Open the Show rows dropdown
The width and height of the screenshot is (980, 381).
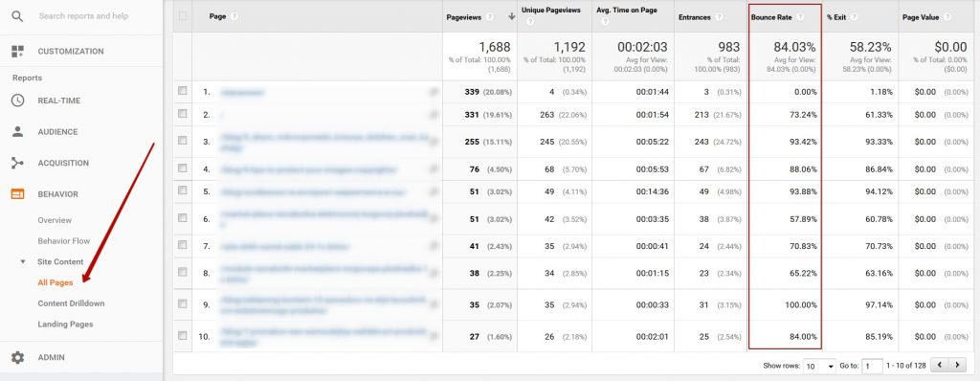point(820,366)
